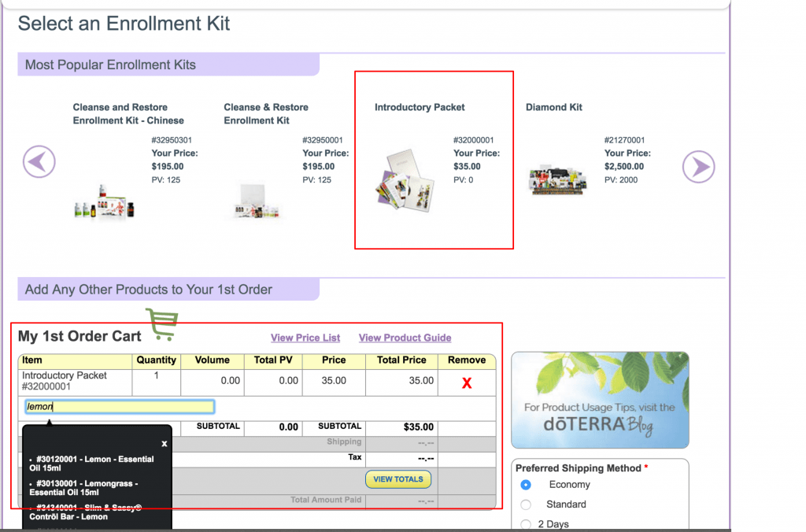Screen dimensions: 806x532
Task: Click the Quantity column header
Action: coord(157,360)
